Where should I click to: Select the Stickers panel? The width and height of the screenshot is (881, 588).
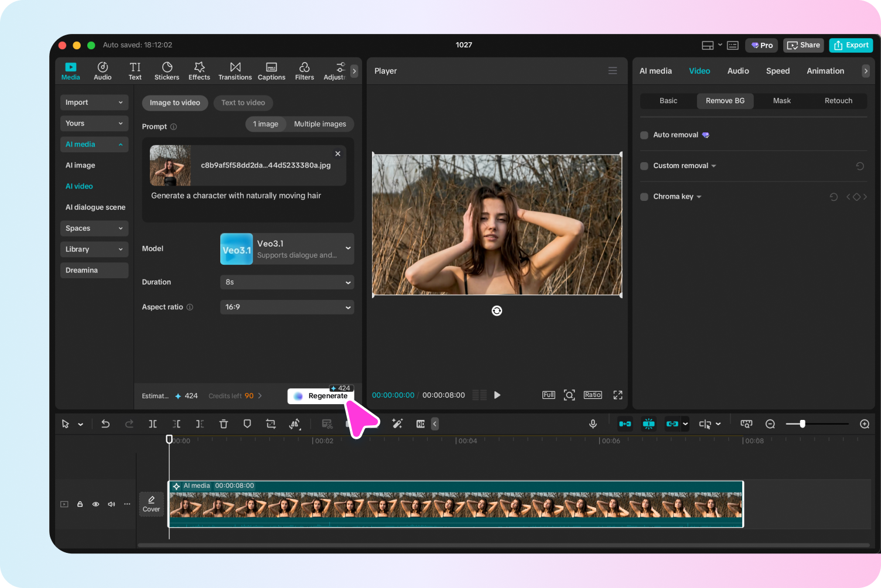[167, 70]
